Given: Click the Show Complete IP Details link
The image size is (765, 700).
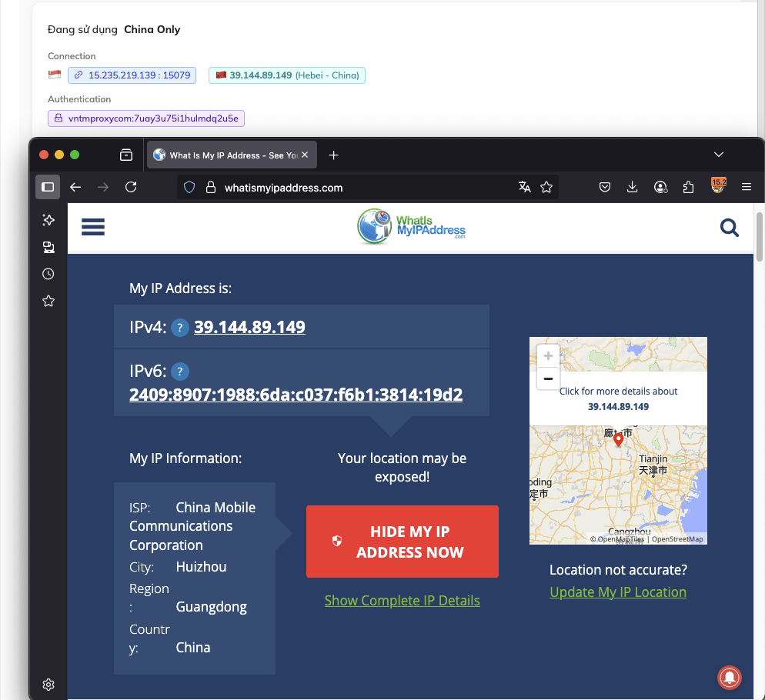Looking at the screenshot, I should tap(402, 601).
